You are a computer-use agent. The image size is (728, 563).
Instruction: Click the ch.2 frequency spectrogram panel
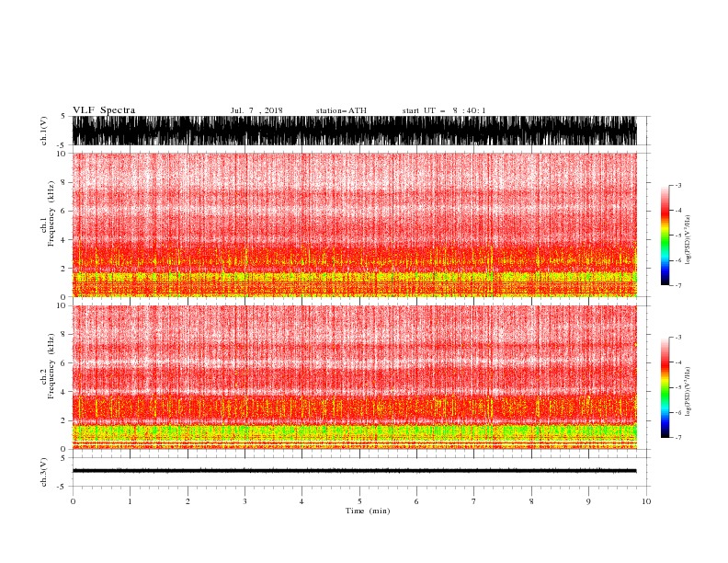[x=355, y=377]
